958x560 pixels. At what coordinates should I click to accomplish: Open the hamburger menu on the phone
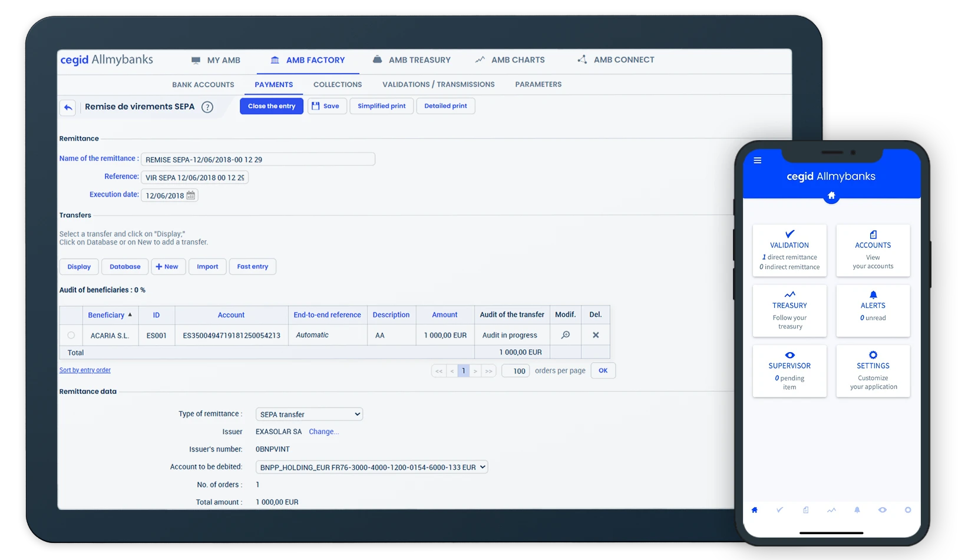(x=758, y=160)
